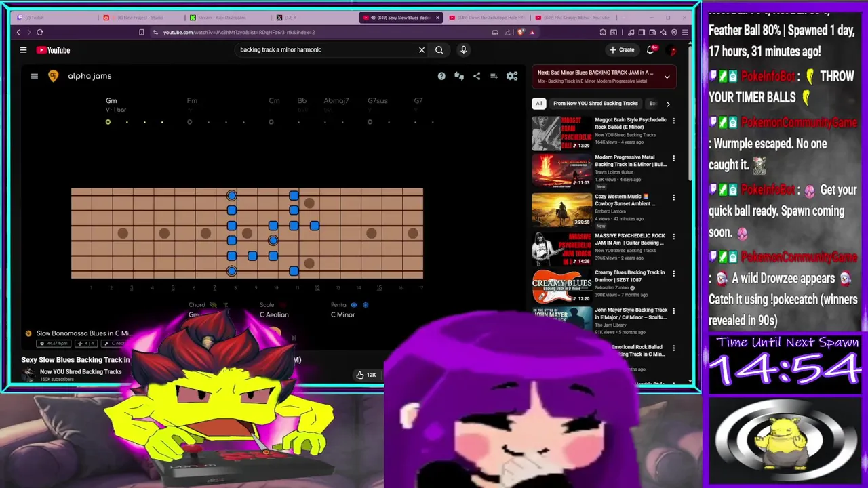Open the YouTube guide hamburger menu
Viewport: 868px width, 488px height.
pyautogui.click(x=23, y=49)
